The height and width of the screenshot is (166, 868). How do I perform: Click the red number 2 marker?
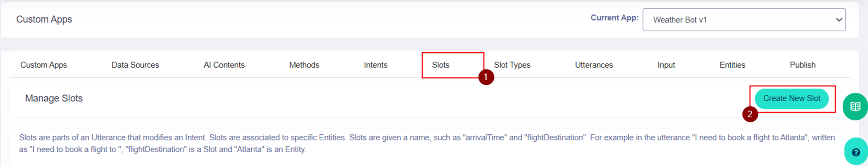(750, 114)
